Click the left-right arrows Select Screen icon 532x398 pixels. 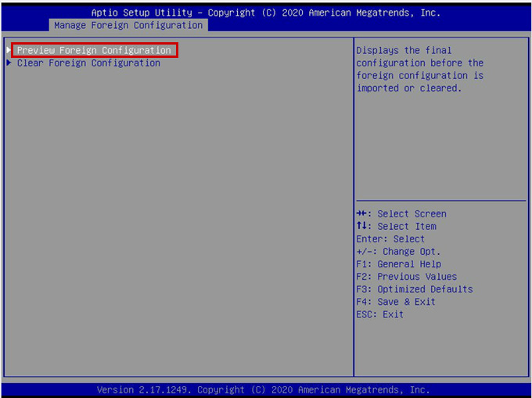pyautogui.click(x=362, y=214)
